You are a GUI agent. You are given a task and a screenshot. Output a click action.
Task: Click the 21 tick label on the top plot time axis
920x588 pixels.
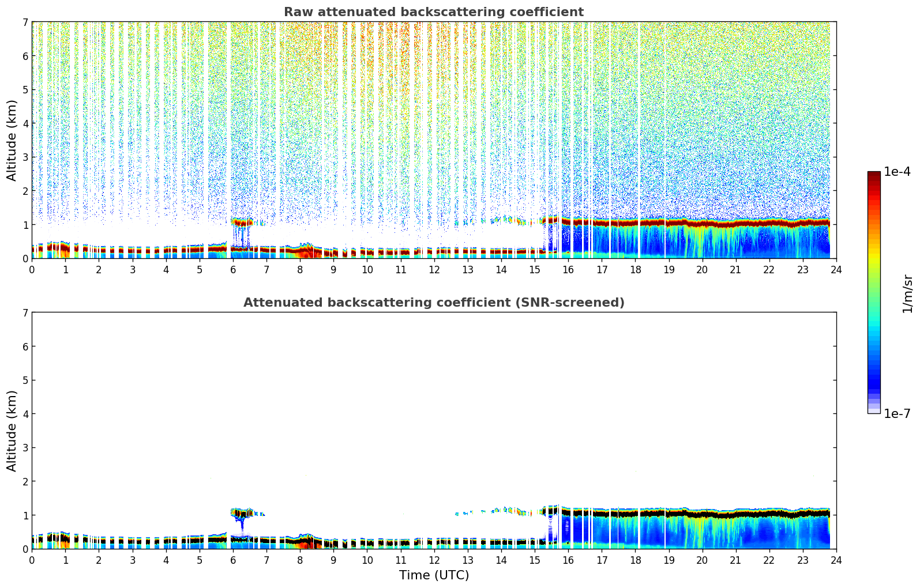[735, 269]
